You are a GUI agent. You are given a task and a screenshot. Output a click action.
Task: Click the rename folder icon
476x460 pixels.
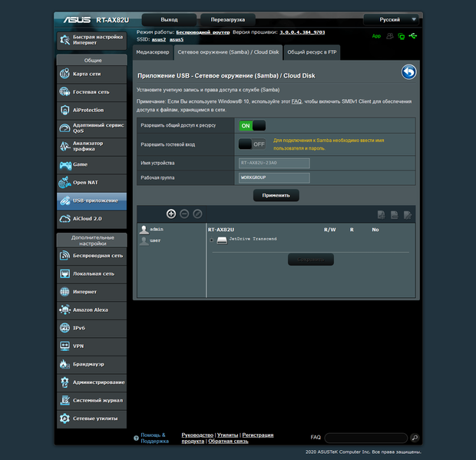408,215
